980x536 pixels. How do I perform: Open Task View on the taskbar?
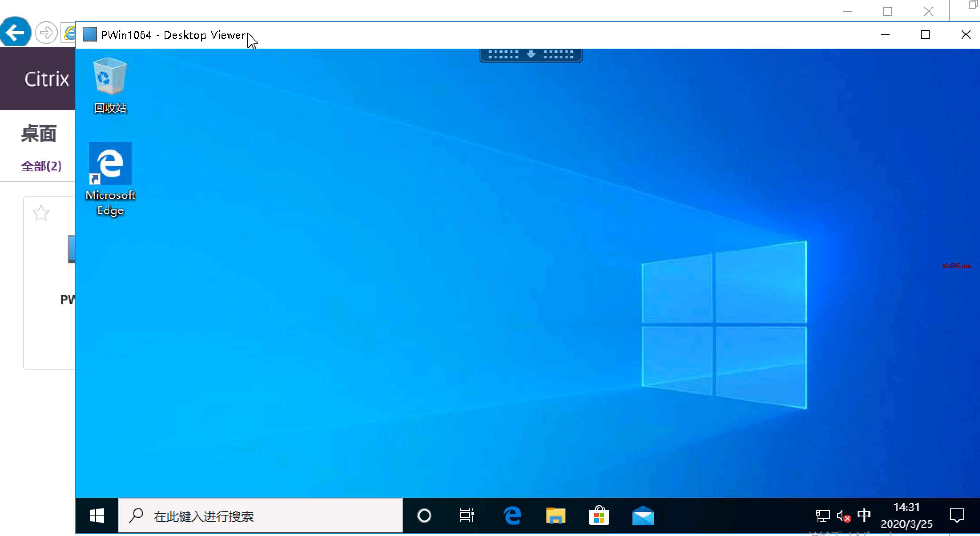(x=466, y=516)
